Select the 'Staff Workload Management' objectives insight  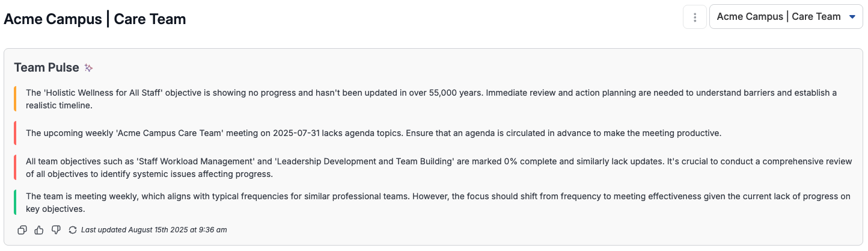(439, 168)
